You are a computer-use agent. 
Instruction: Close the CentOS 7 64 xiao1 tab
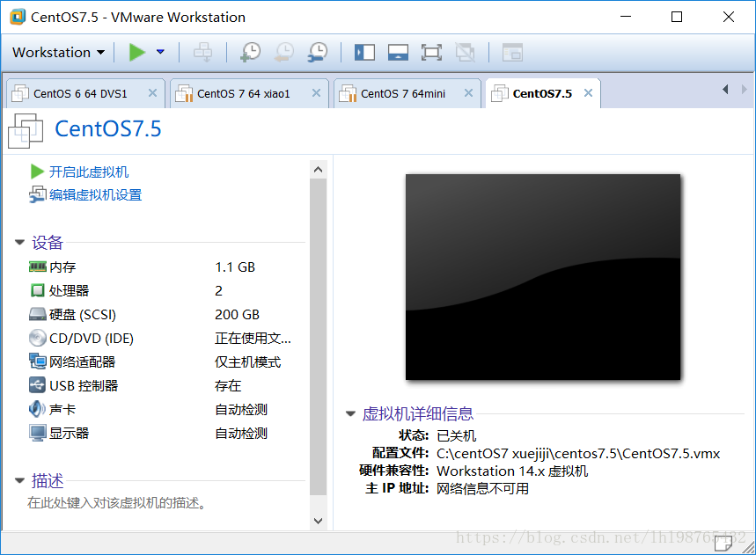316,93
